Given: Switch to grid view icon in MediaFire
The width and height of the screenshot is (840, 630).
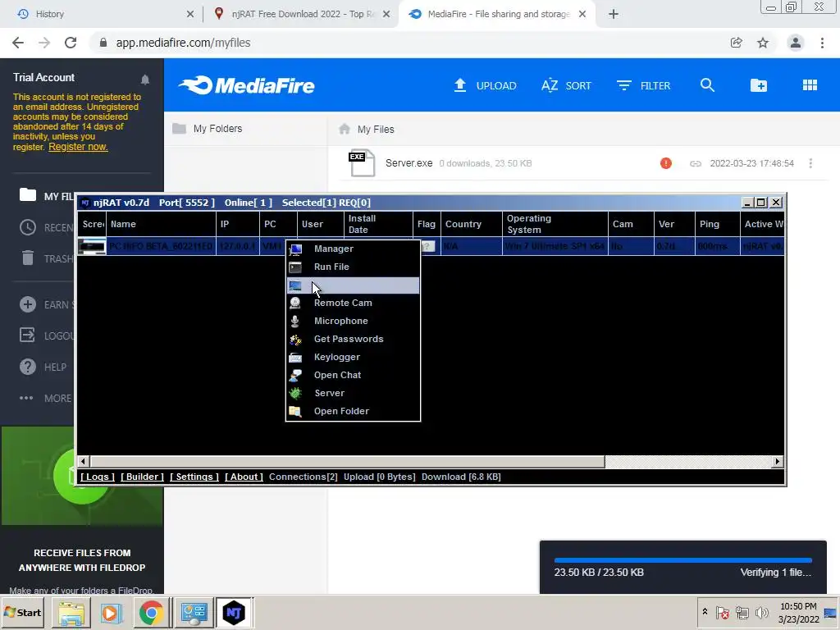Looking at the screenshot, I should click(810, 85).
